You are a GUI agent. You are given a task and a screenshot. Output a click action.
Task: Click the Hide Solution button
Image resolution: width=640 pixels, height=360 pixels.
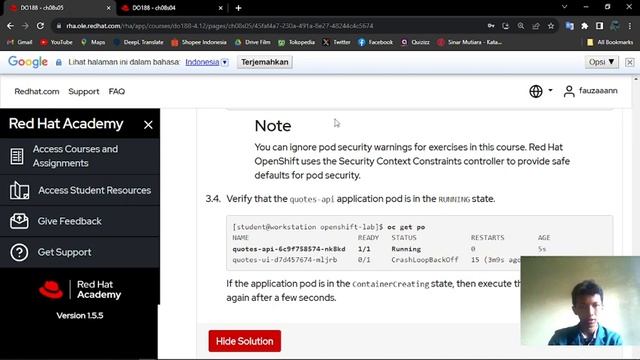[x=244, y=341]
